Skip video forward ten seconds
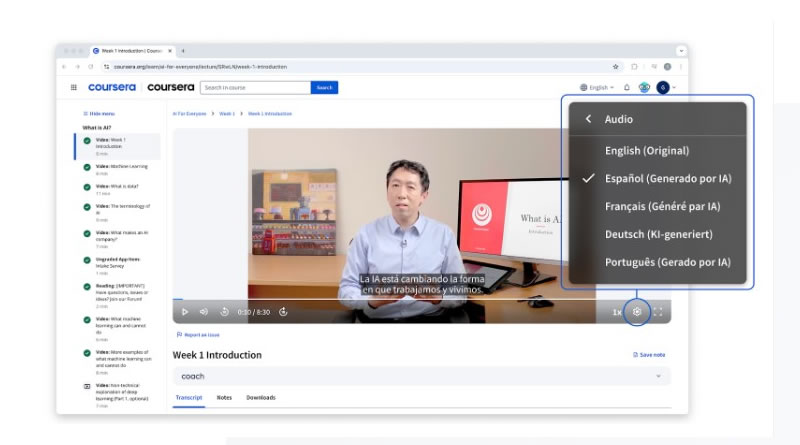Viewport: 800px width, 445px height. (283, 312)
